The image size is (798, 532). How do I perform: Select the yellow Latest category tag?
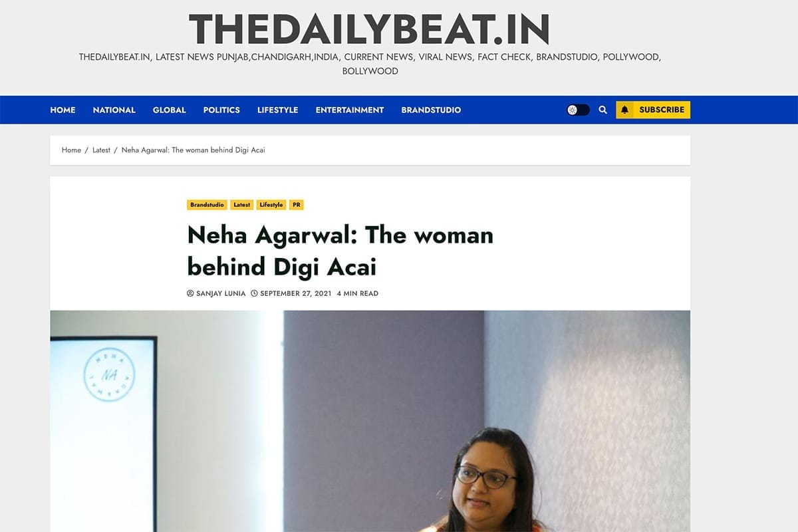pyautogui.click(x=242, y=205)
